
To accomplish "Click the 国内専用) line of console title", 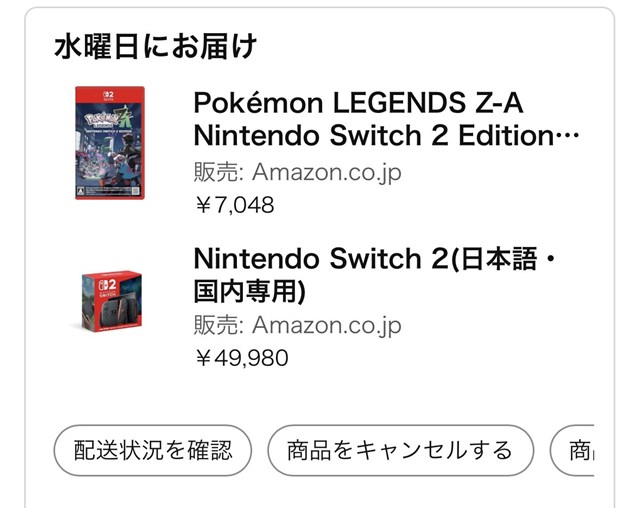I will [249, 291].
